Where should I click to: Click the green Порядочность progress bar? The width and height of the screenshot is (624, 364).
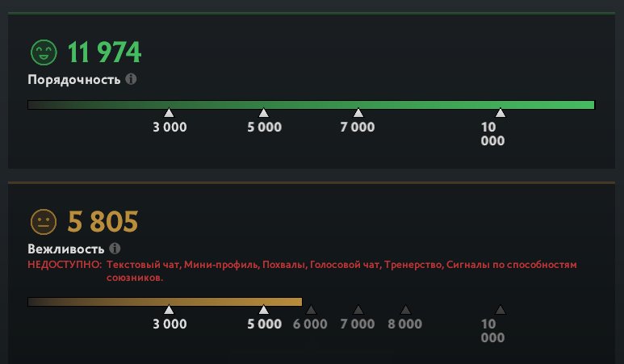[311, 104]
